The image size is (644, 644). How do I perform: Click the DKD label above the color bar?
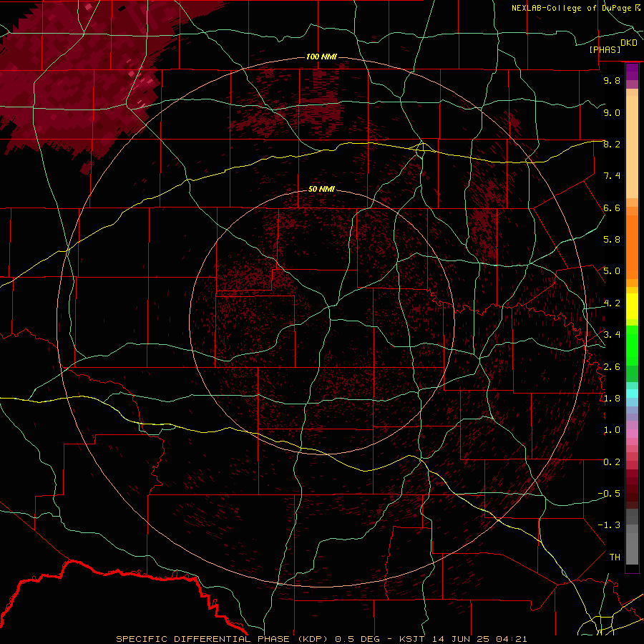(628, 43)
